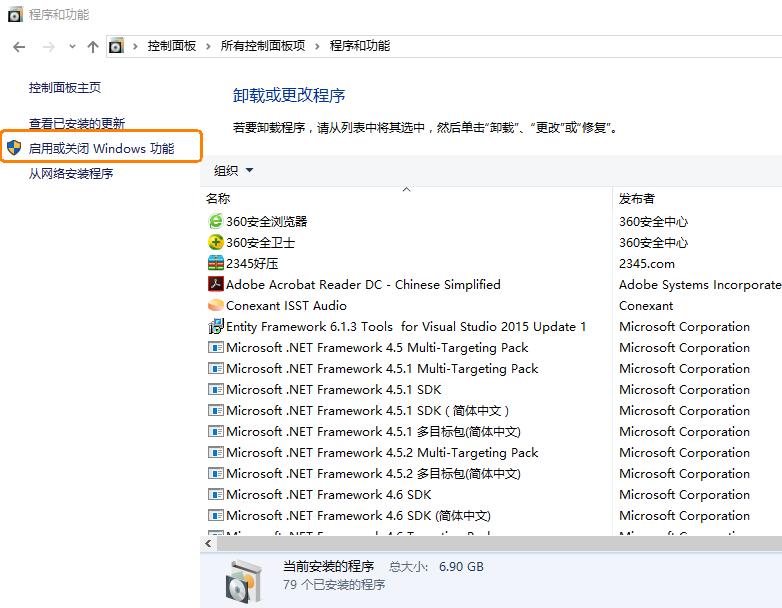Screen dimensions: 782x608
Task: Click icon of .NET Framework 4.5.2 Multi-Targeting Pack
Action: coord(215,452)
